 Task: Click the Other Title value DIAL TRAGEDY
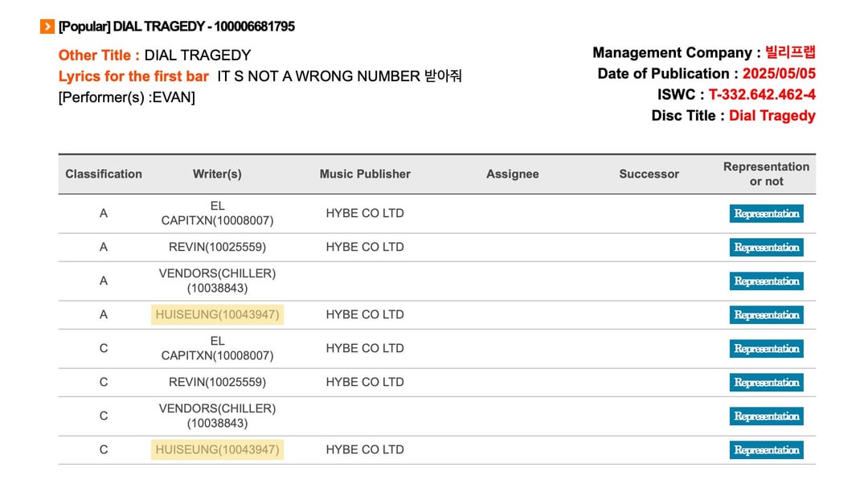(x=198, y=55)
